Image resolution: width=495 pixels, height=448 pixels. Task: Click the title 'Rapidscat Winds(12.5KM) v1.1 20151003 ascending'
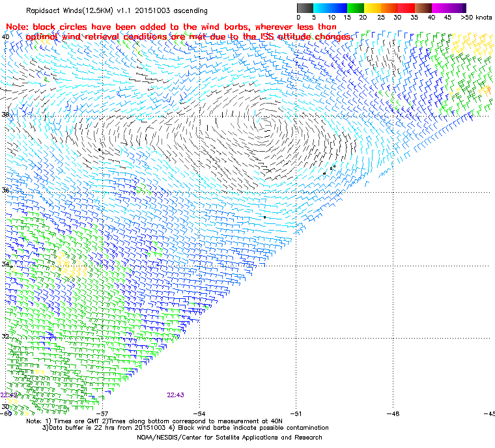coord(117,10)
